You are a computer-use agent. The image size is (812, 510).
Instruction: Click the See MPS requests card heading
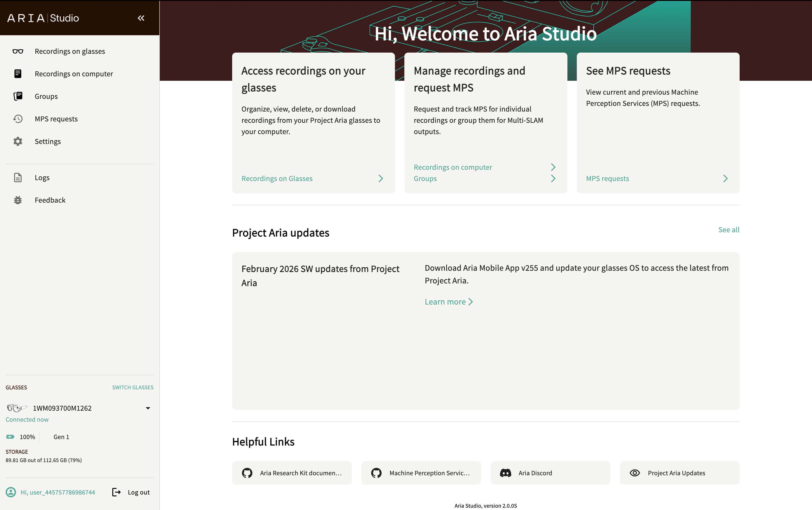(628, 71)
